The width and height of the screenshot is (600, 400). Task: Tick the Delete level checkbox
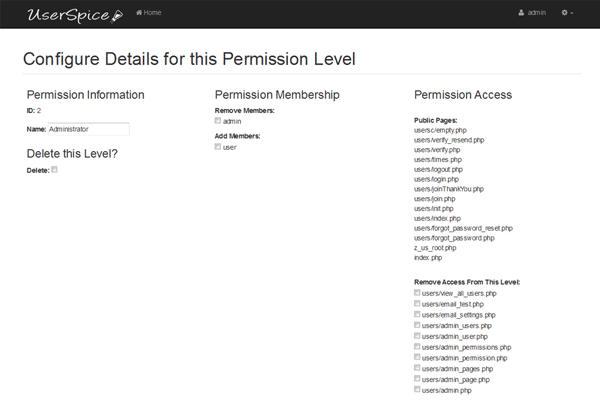55,169
